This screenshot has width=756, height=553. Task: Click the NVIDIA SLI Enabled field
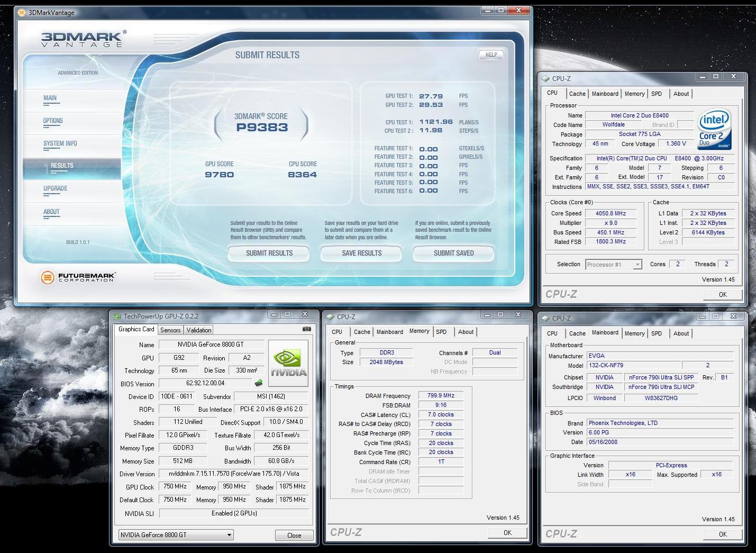pos(234,513)
